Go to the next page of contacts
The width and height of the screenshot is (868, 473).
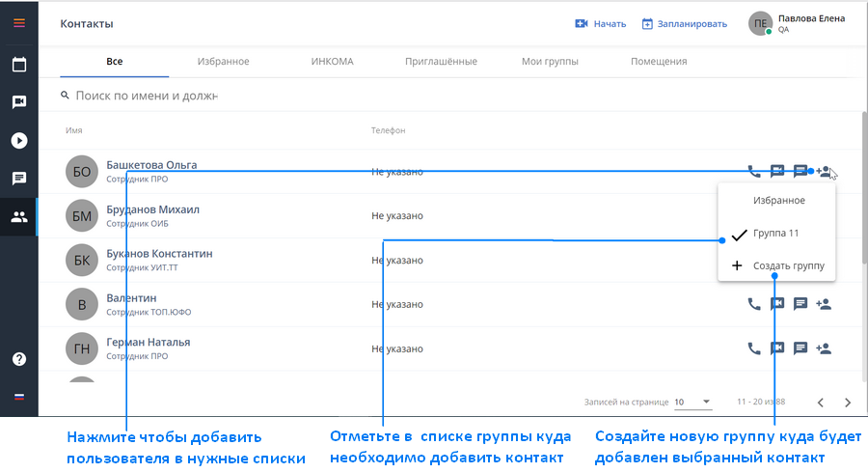click(848, 403)
